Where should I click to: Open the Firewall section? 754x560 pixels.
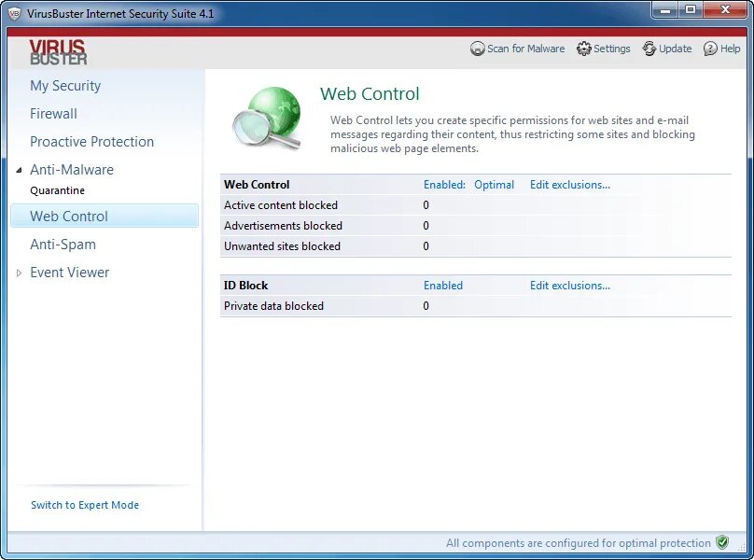(53, 114)
